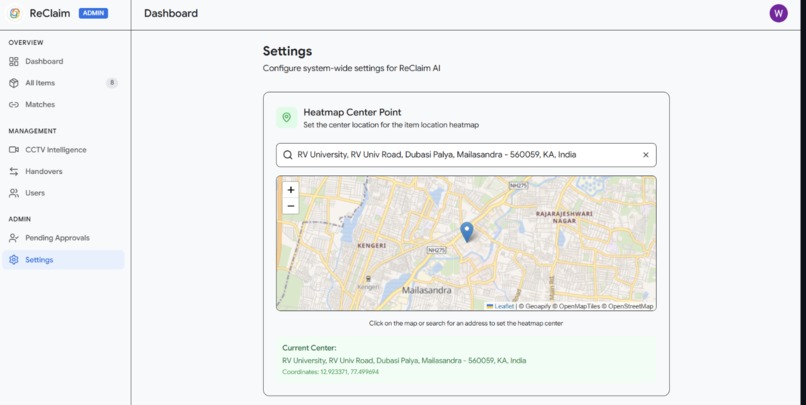The height and width of the screenshot is (405, 806).
Task: Click the Pending Approvals person icon
Action: point(14,238)
